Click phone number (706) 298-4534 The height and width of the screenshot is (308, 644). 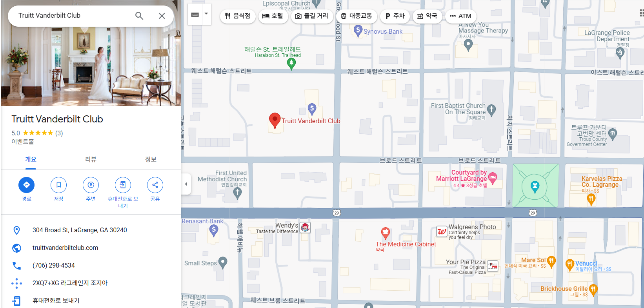click(x=54, y=266)
